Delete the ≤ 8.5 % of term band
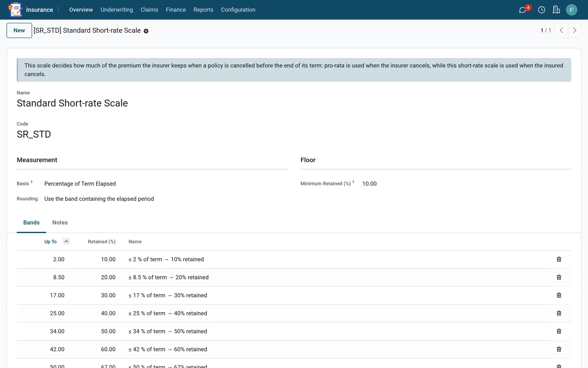The width and height of the screenshot is (588, 368). 559,277
